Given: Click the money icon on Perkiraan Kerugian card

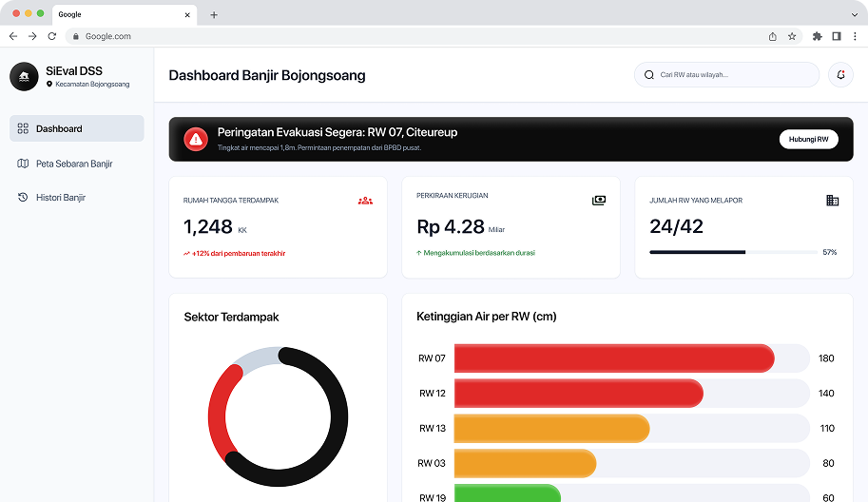Looking at the screenshot, I should tap(598, 201).
